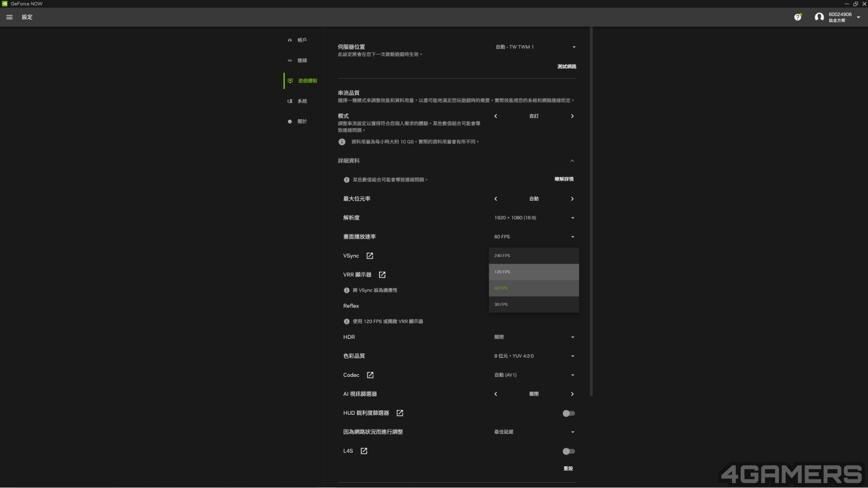Click the settings page vertical scrollbar
This screenshot has height=488, width=868.
click(591, 211)
